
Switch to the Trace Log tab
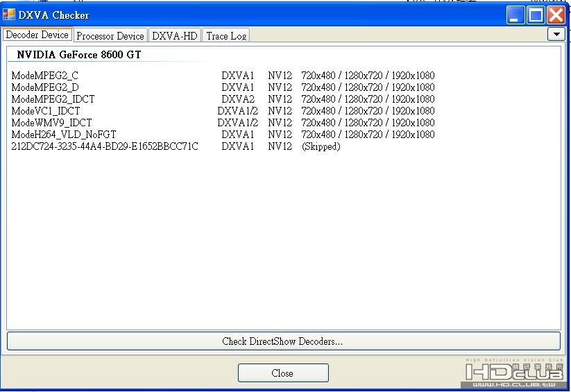[x=226, y=35]
